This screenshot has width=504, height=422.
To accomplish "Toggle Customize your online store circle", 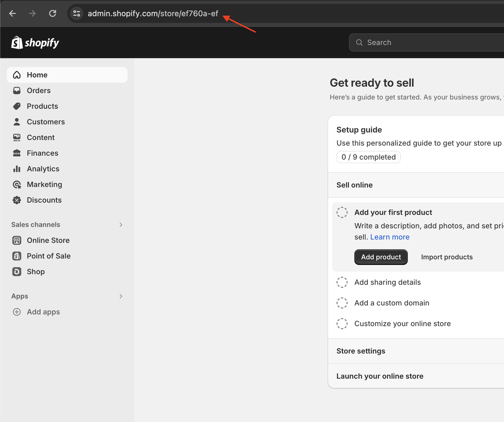I will pos(342,324).
